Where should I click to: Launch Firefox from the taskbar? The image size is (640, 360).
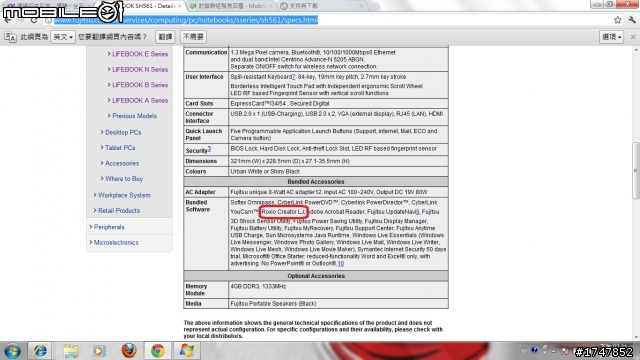coord(129,351)
